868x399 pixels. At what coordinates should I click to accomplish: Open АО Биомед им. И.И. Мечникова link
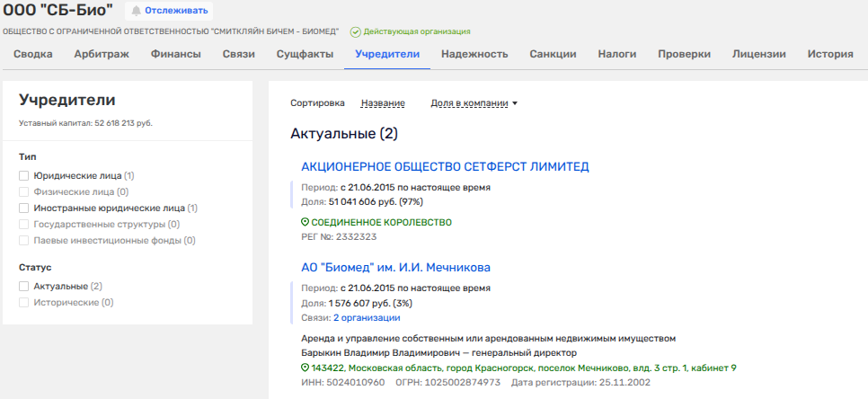pos(395,267)
